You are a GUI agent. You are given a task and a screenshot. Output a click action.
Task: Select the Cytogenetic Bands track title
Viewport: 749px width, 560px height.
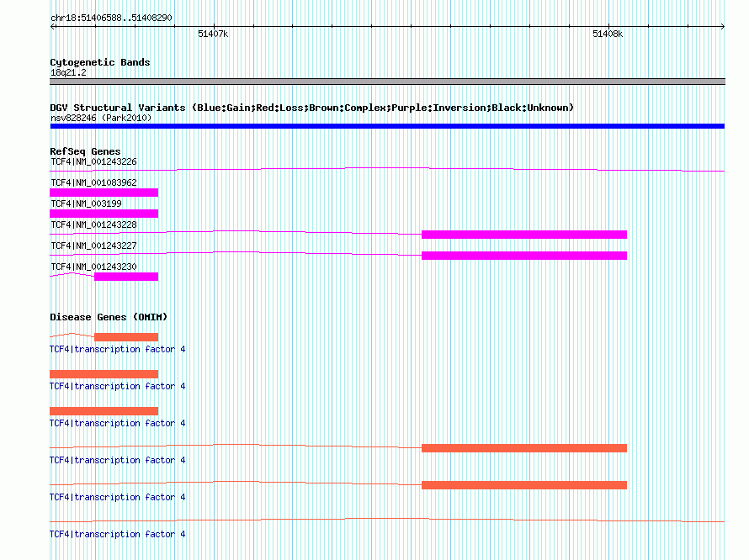click(x=100, y=62)
